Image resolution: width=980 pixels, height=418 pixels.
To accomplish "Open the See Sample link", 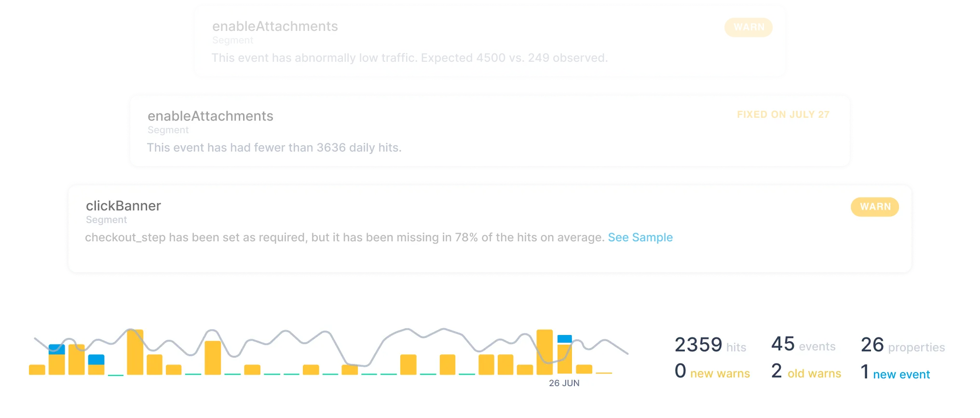I will click(640, 237).
